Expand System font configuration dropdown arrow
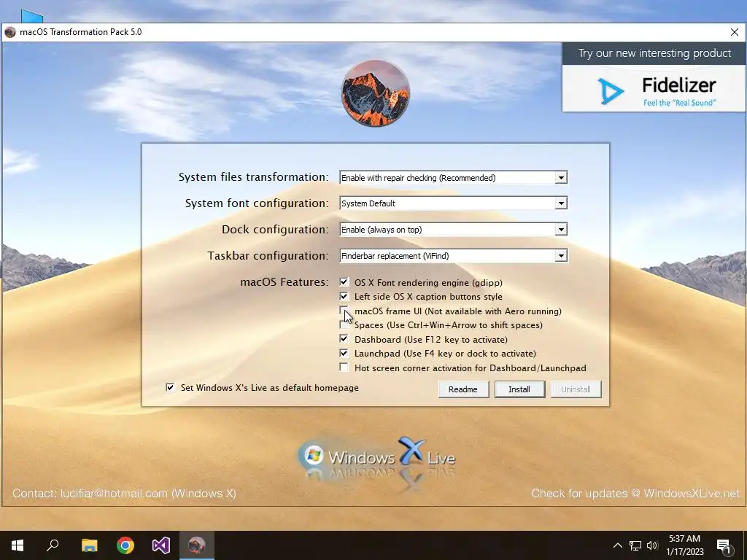This screenshot has height=560, width=747. pyautogui.click(x=561, y=203)
